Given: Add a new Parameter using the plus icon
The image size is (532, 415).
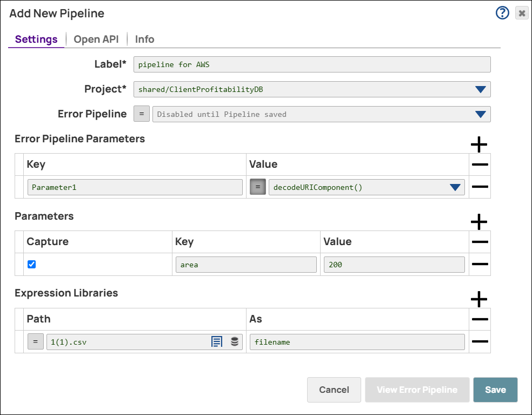Looking at the screenshot, I should pyautogui.click(x=479, y=222).
